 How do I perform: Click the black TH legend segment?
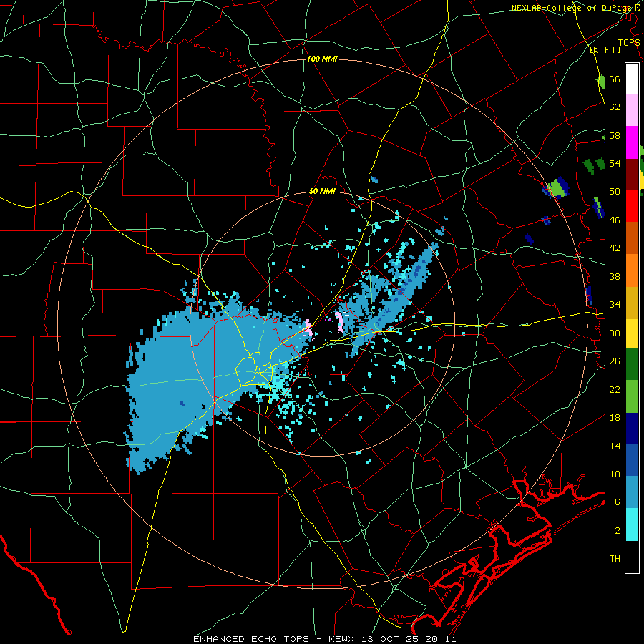pyautogui.click(x=632, y=557)
